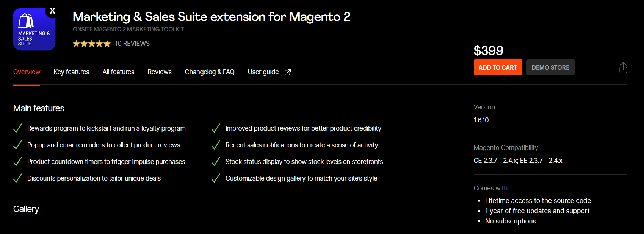Click the first star of the rating
The width and height of the screenshot is (644, 234).
tap(77, 44)
